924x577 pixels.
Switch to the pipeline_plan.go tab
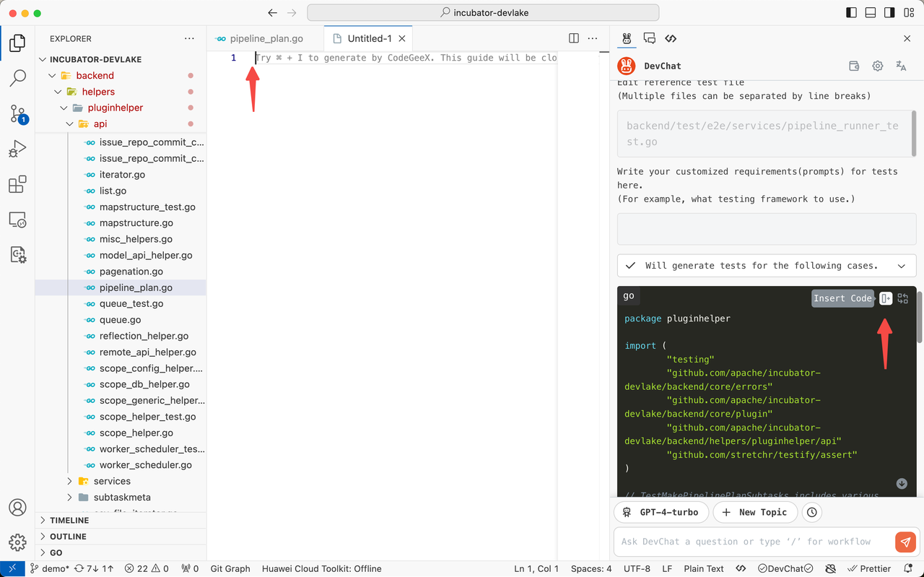point(266,38)
